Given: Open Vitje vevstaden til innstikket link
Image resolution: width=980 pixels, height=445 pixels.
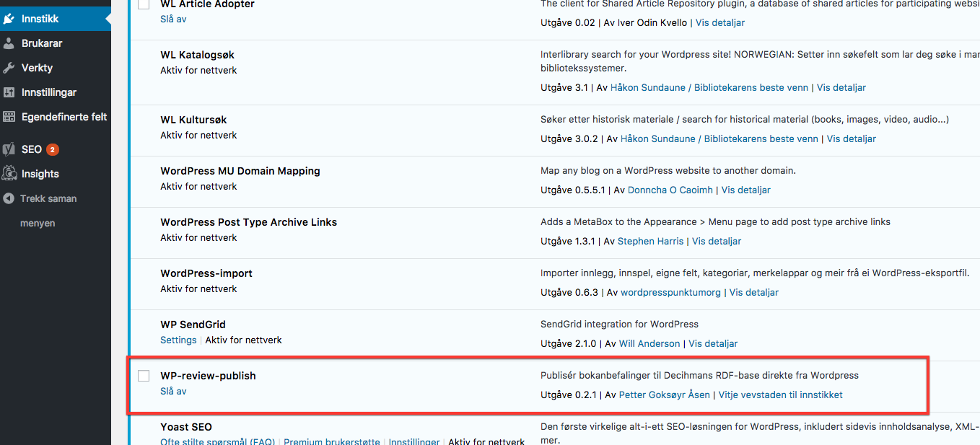Looking at the screenshot, I should (781, 395).
